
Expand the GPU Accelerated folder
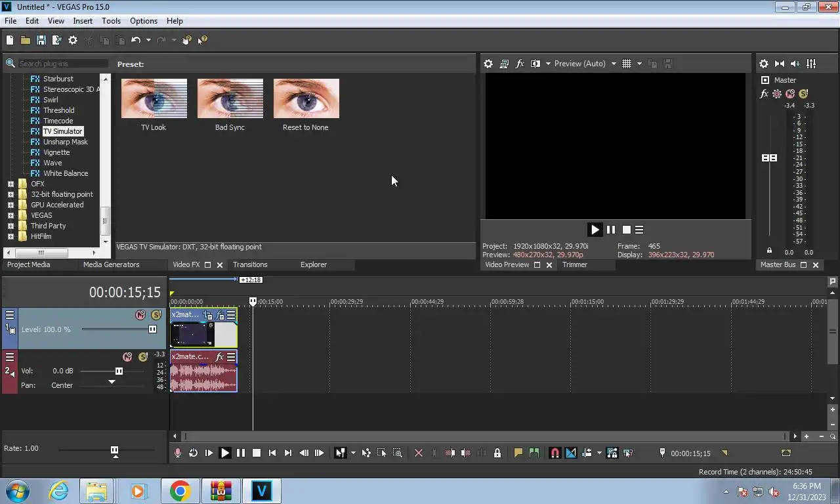[10, 205]
